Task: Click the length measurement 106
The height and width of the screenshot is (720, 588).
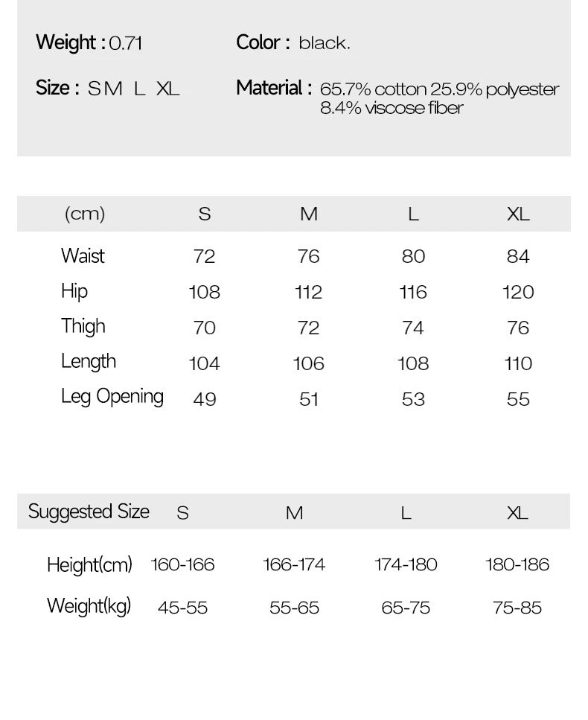Action: tap(308, 363)
